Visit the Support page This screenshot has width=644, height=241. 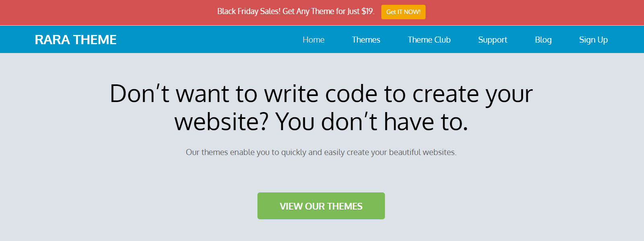492,40
